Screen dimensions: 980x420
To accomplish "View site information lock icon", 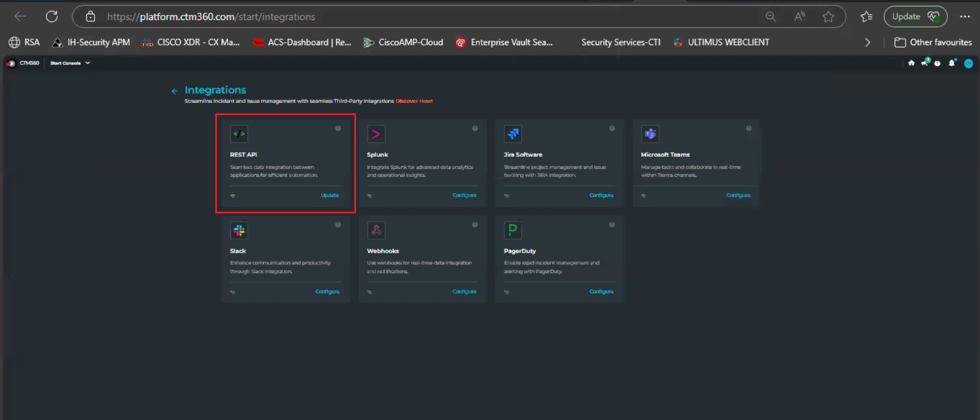I will (90, 17).
